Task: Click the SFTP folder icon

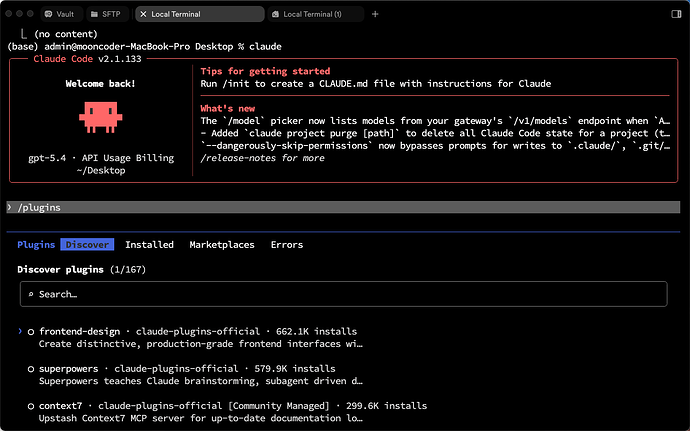Action: pos(94,14)
